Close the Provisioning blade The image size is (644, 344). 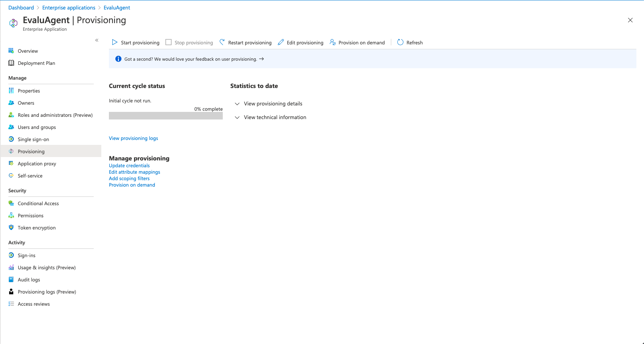coord(630,20)
